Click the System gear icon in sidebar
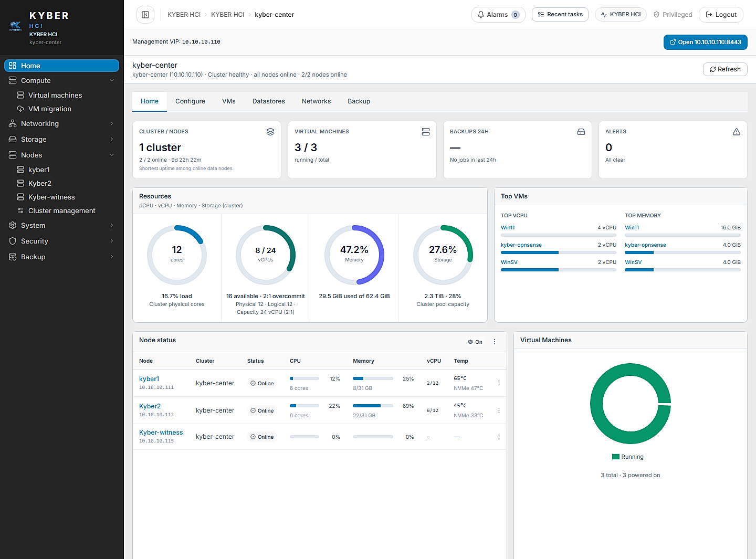 tap(13, 225)
